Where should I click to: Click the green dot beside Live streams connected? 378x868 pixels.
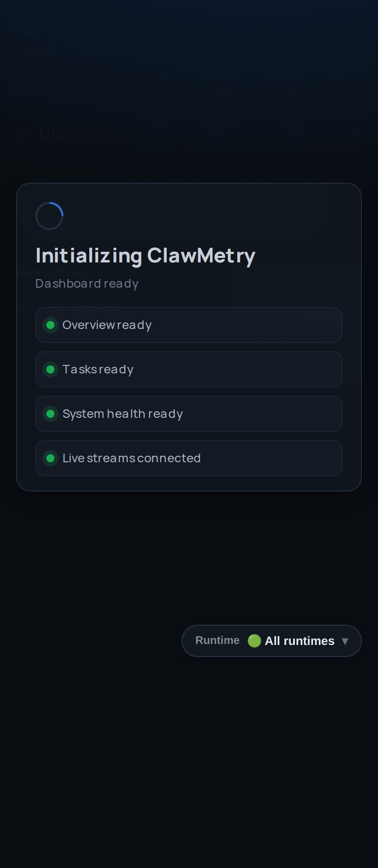click(50, 458)
